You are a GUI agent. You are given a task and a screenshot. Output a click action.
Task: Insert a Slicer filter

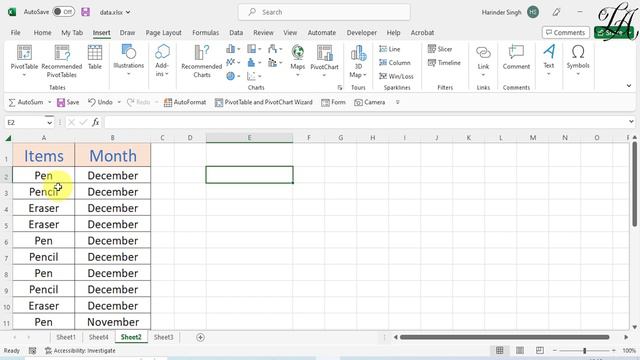click(x=440, y=49)
